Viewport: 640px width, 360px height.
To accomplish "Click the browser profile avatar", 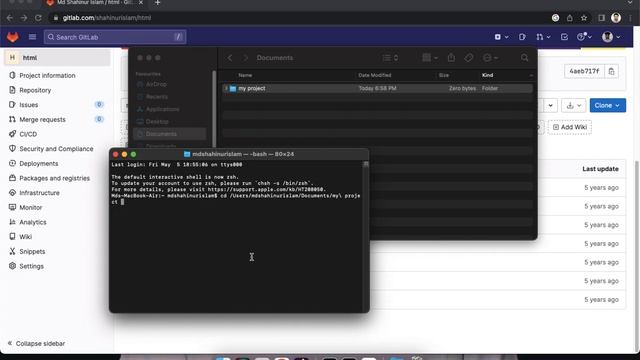I will click(616, 18).
